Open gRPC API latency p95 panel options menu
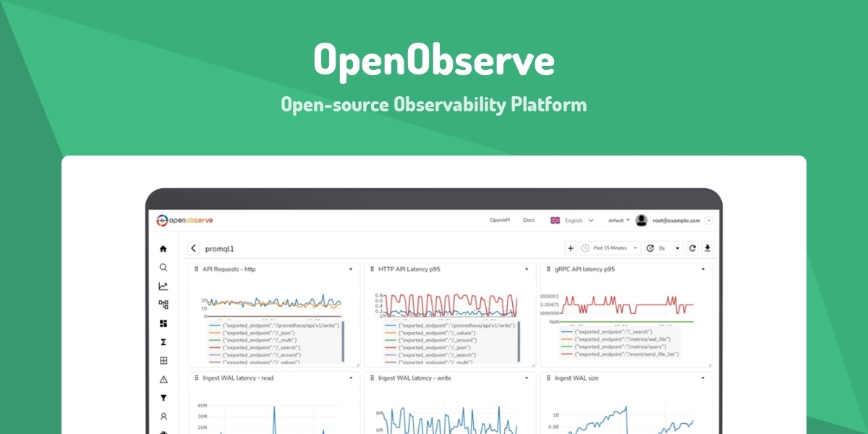The image size is (868, 434). (x=702, y=269)
